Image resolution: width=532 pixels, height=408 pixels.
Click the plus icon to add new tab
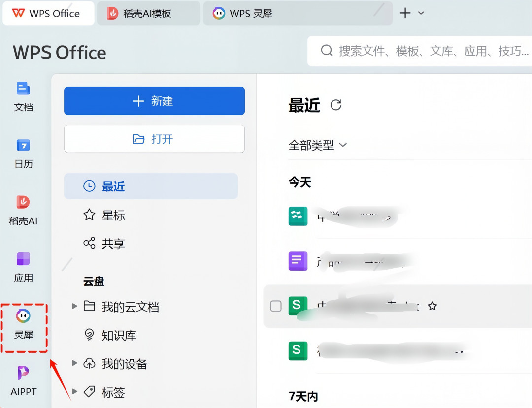click(405, 13)
